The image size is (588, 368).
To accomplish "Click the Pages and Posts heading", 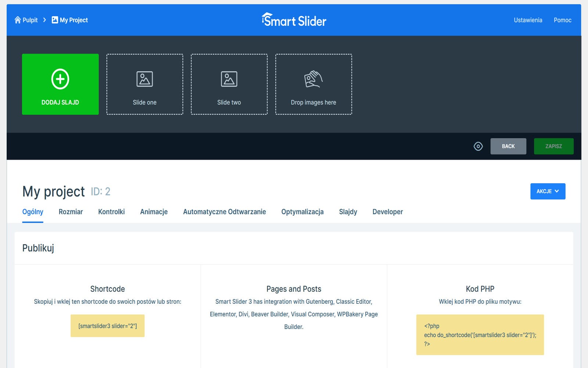I will pyautogui.click(x=294, y=289).
